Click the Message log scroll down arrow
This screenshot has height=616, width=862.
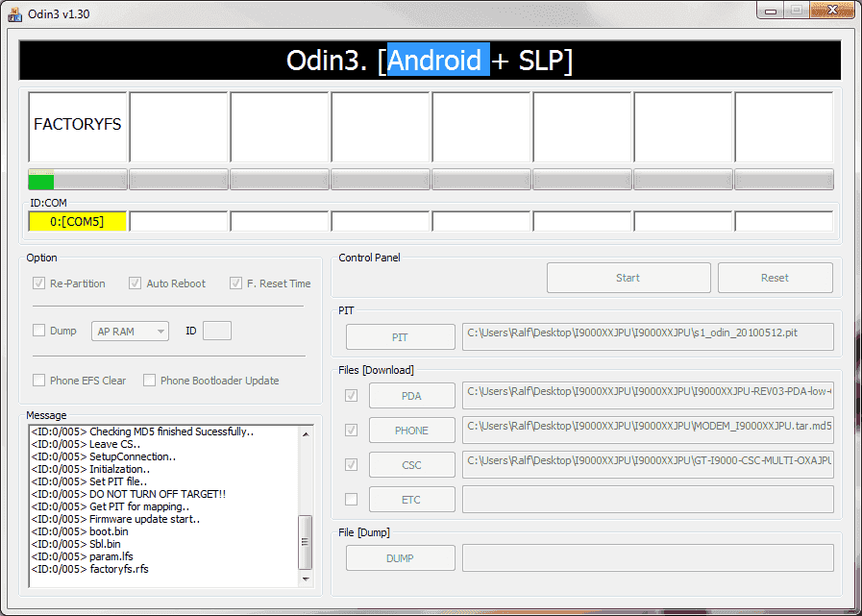[306, 579]
